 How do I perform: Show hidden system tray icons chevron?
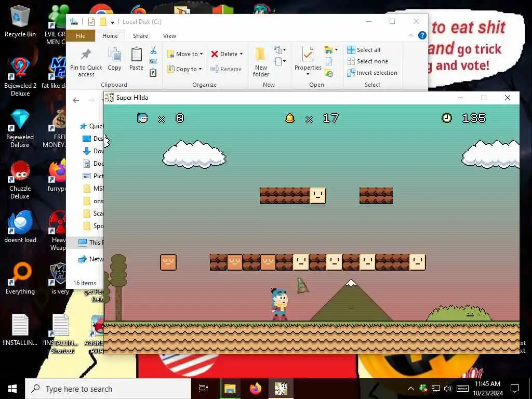tap(410, 389)
